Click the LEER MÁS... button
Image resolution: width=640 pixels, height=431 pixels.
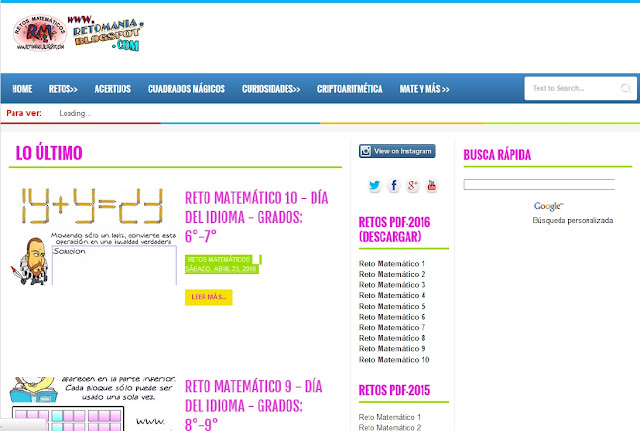click(x=209, y=297)
